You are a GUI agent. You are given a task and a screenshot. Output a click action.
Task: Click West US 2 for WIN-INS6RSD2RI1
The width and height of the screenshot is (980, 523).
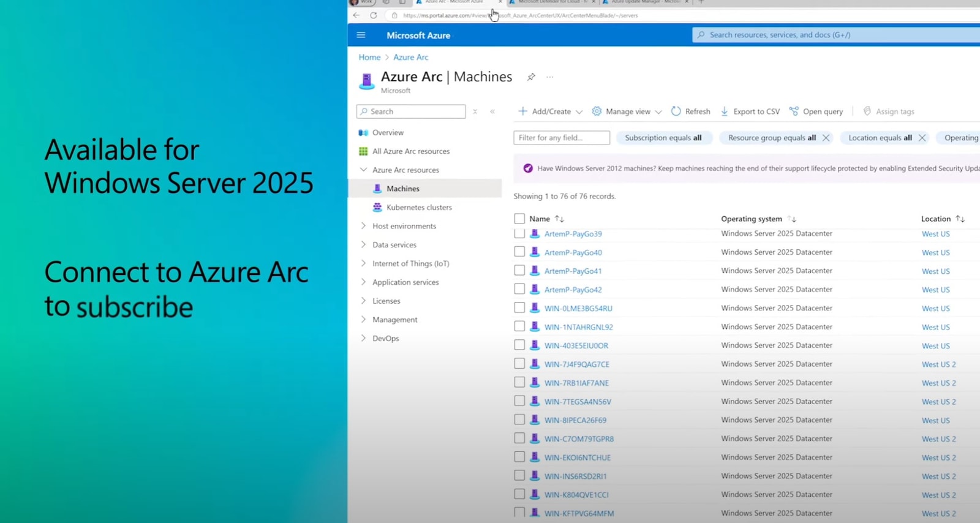[x=938, y=476]
